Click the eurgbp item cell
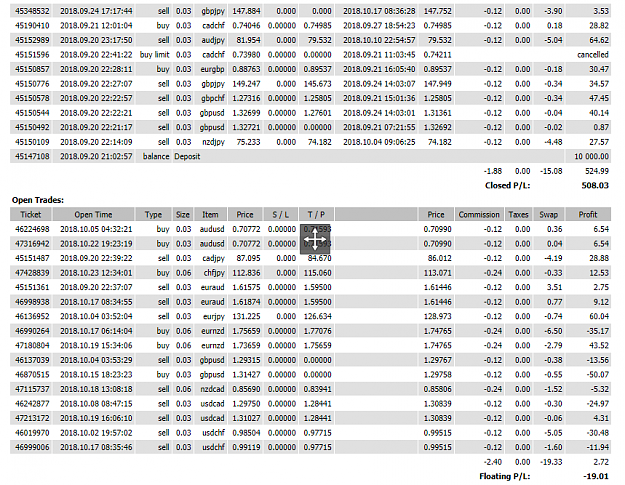 coord(212,69)
